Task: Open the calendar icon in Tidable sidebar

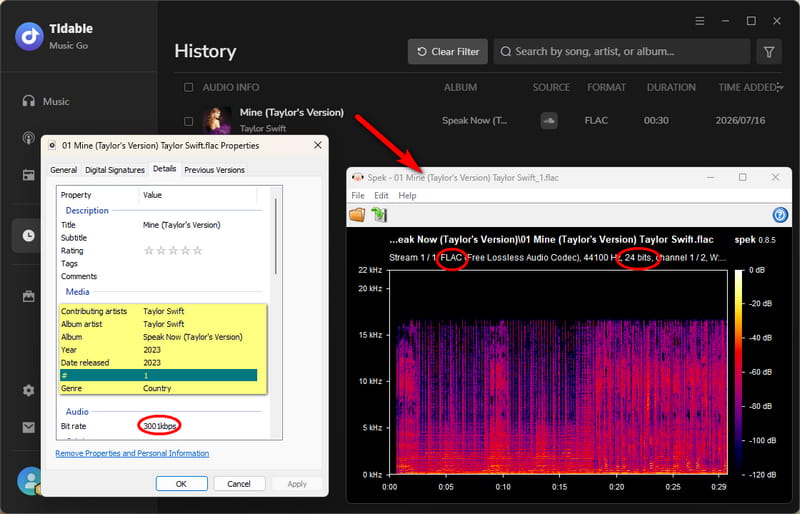Action: pos(29,175)
